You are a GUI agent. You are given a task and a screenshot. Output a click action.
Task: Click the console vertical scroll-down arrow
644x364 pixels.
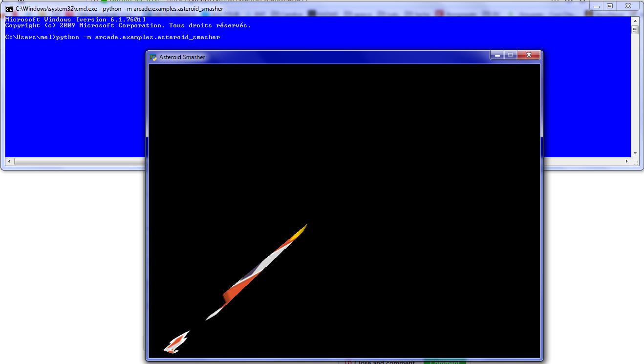coord(635,154)
